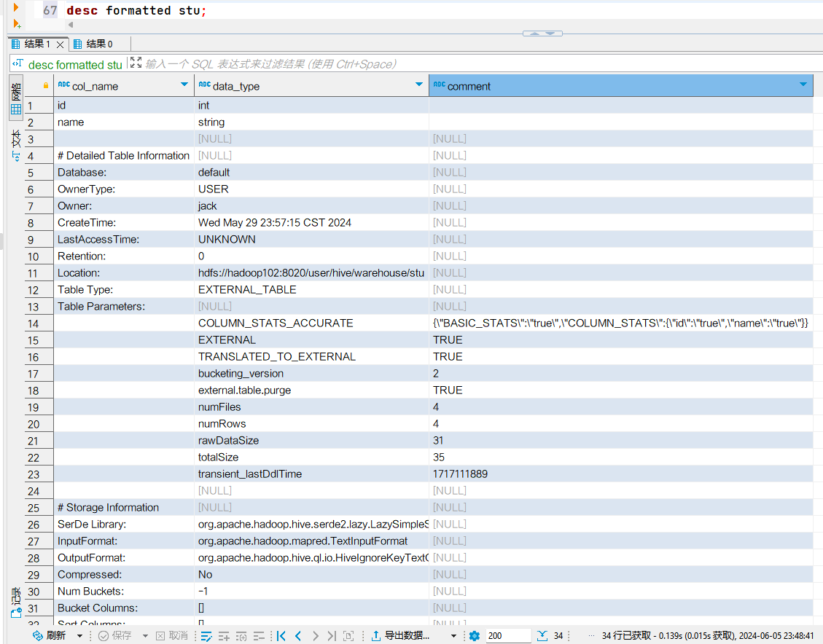This screenshot has height=644, width=823.
Task: Go to the next row
Action: pyautogui.click(x=315, y=636)
